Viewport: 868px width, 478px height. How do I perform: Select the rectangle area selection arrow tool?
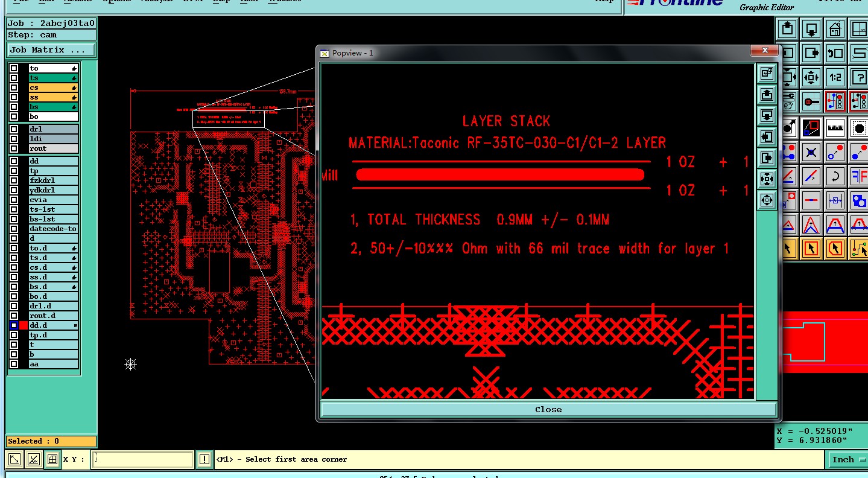(x=811, y=249)
